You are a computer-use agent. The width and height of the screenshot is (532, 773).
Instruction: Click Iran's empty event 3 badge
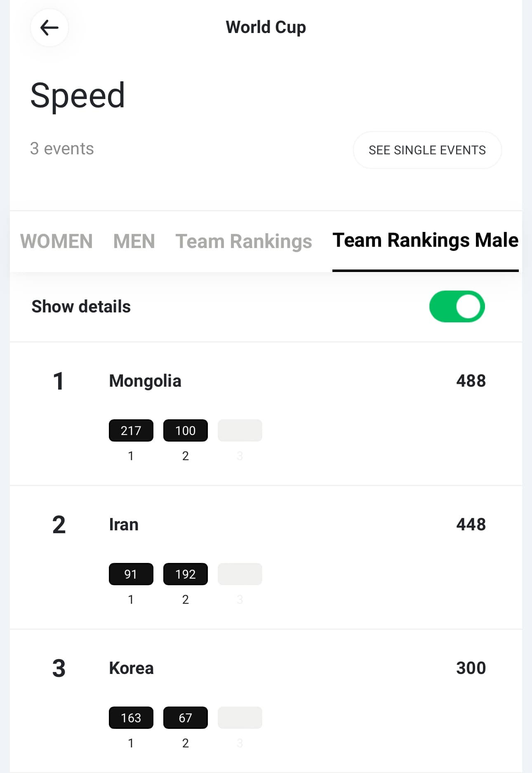click(x=240, y=574)
